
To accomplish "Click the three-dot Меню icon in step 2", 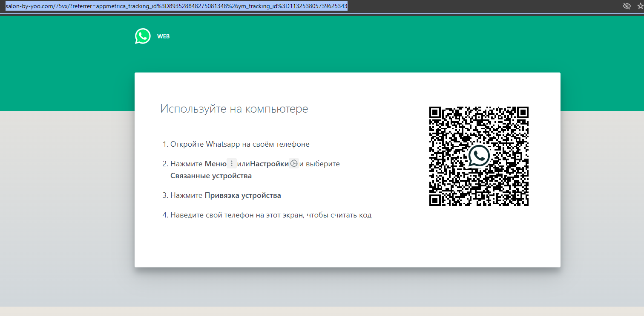I will [232, 163].
